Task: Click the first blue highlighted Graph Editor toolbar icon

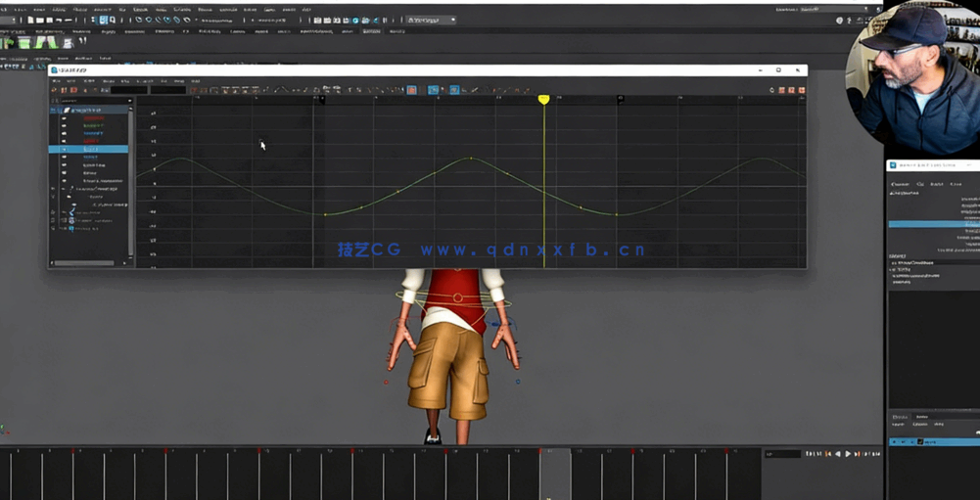Action: [434, 90]
